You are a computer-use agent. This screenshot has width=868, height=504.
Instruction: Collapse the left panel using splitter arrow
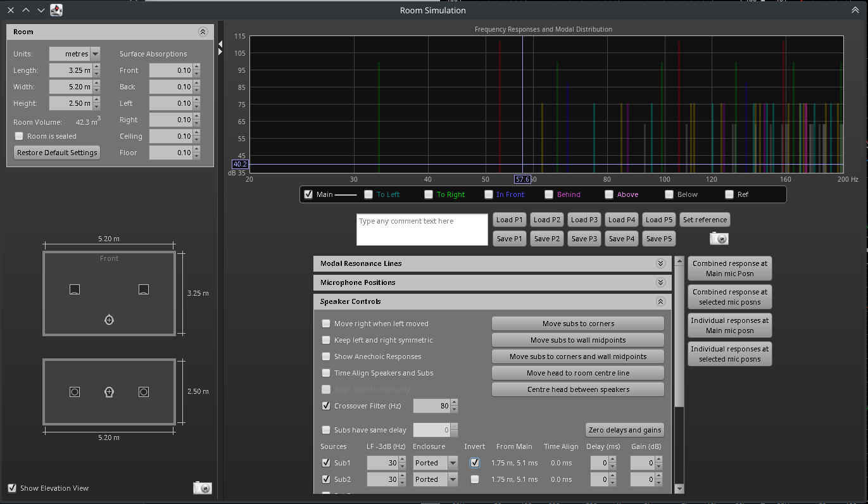220,44
